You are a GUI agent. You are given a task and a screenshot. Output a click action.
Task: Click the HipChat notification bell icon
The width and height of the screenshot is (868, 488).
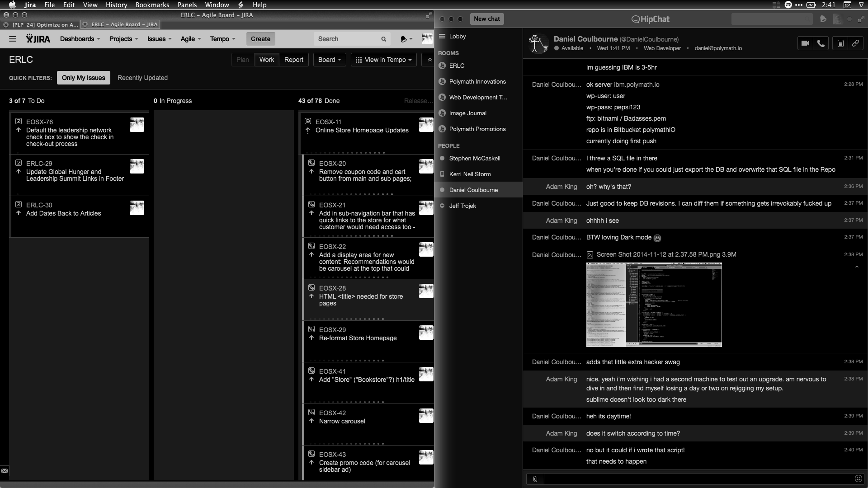coord(823,19)
